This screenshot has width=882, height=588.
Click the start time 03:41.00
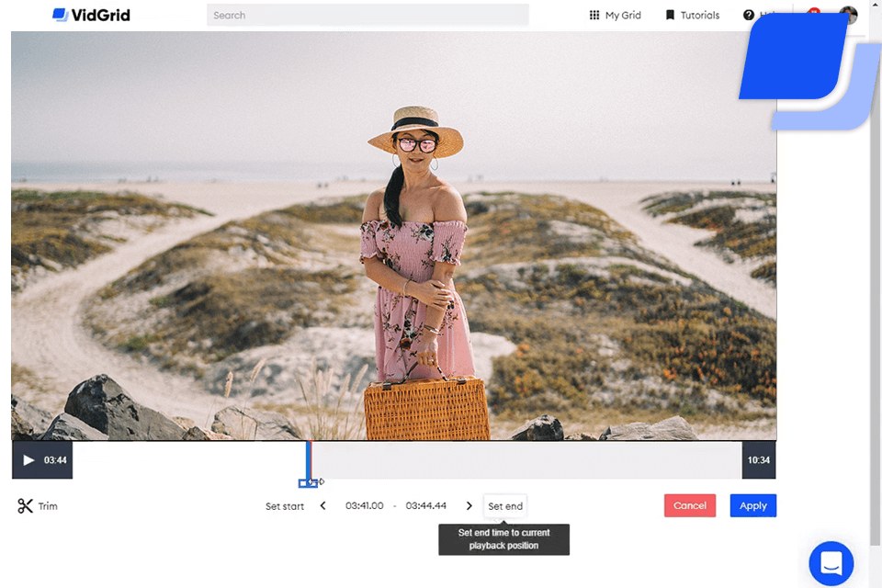pyautogui.click(x=365, y=506)
